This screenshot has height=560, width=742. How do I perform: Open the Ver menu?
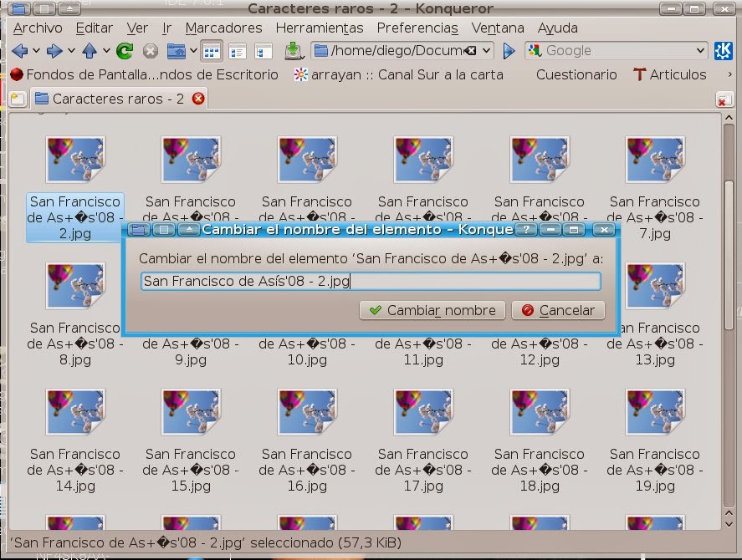click(x=137, y=28)
